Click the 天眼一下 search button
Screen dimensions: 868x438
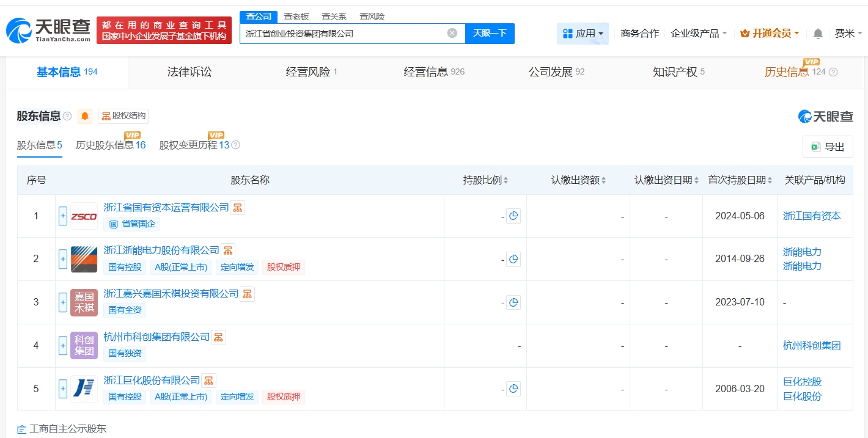pos(490,34)
